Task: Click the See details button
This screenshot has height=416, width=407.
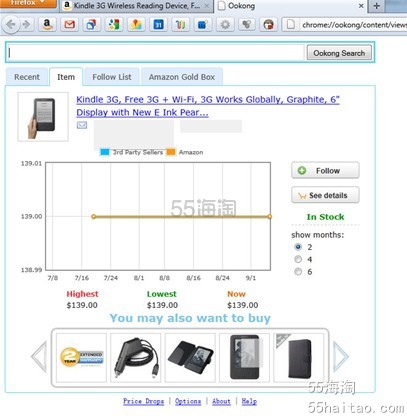Action: [325, 195]
